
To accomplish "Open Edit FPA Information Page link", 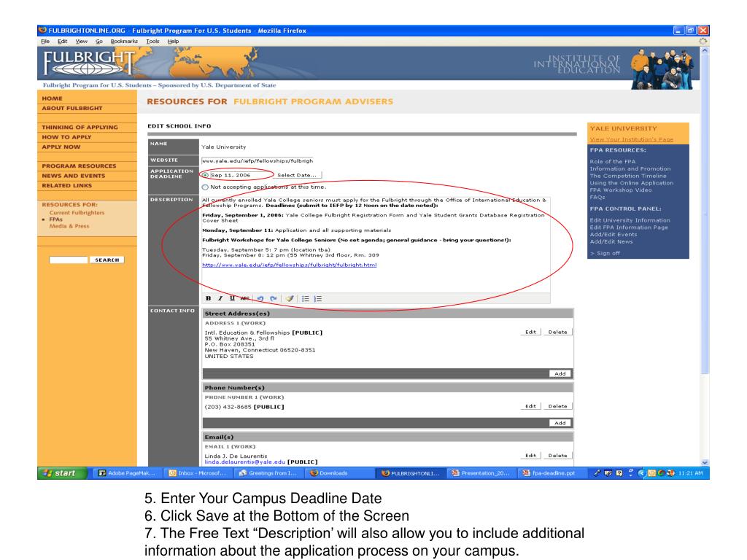I will point(629,227).
